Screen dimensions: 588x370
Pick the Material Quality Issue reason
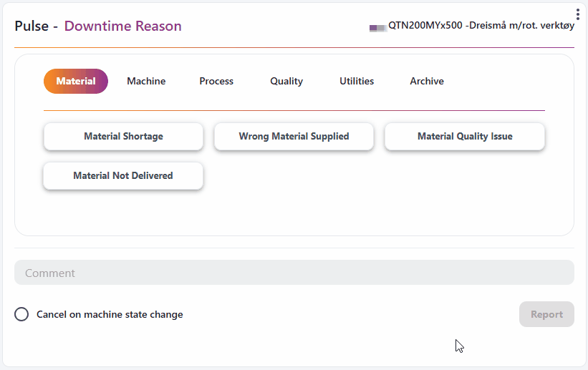(x=465, y=137)
